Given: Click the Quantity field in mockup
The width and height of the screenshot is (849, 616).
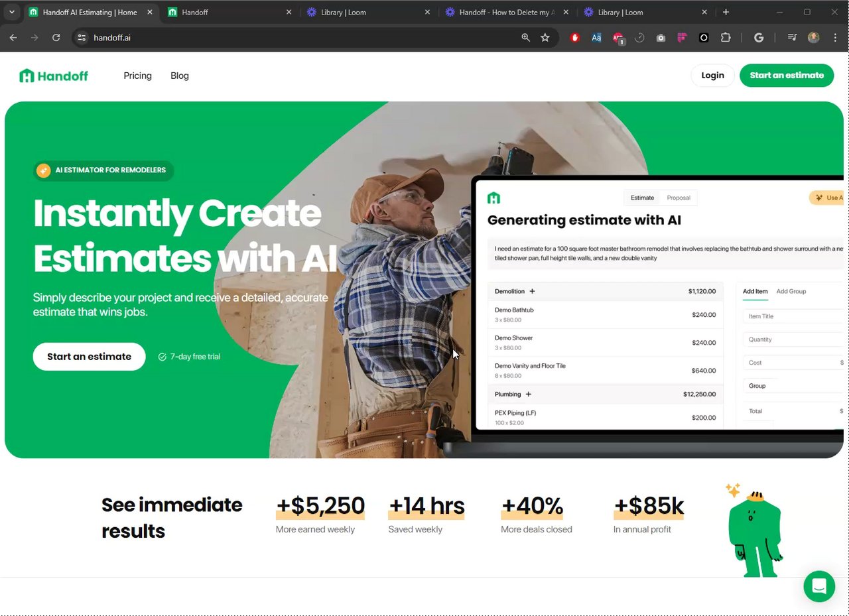Looking at the screenshot, I should pos(793,339).
